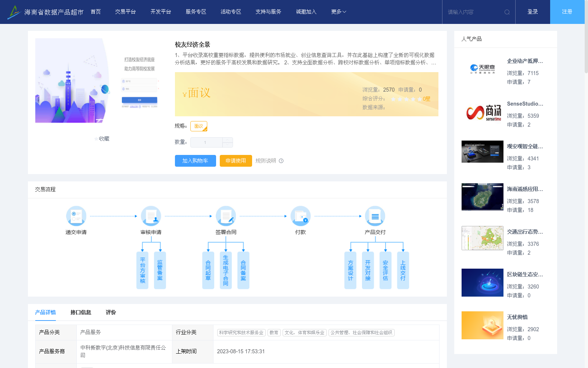Open 开发平台 menu item

(x=161, y=12)
